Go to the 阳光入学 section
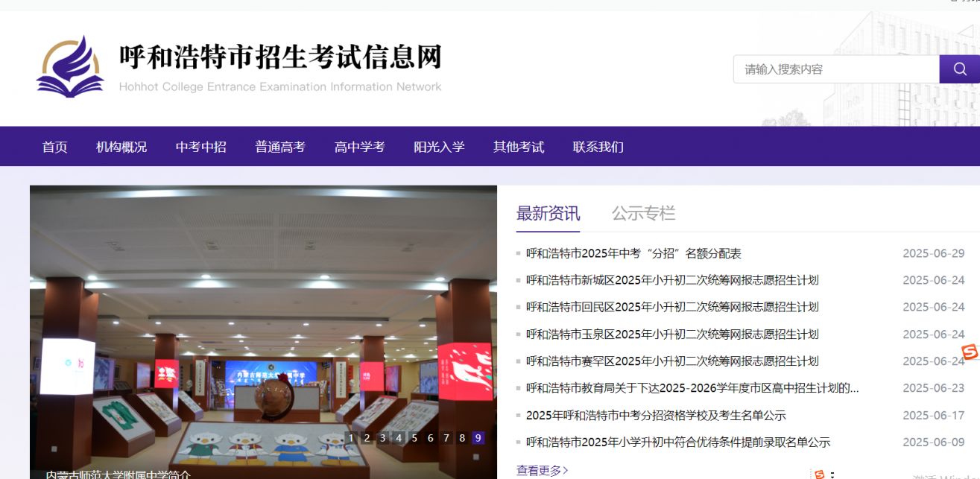Image resolution: width=980 pixels, height=479 pixels. (x=439, y=147)
